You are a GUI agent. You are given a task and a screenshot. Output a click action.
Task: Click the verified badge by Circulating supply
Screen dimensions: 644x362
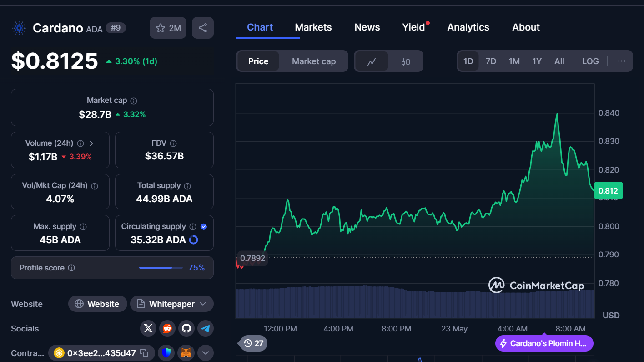(x=204, y=227)
